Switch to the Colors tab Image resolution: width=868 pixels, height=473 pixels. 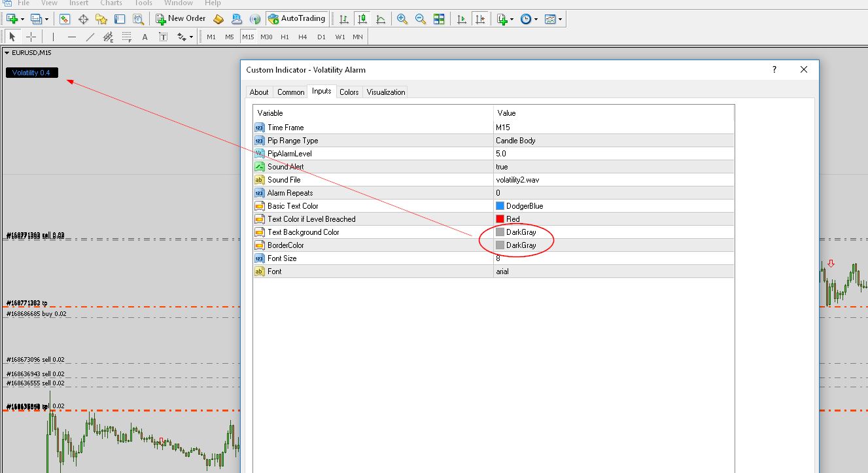coord(349,92)
